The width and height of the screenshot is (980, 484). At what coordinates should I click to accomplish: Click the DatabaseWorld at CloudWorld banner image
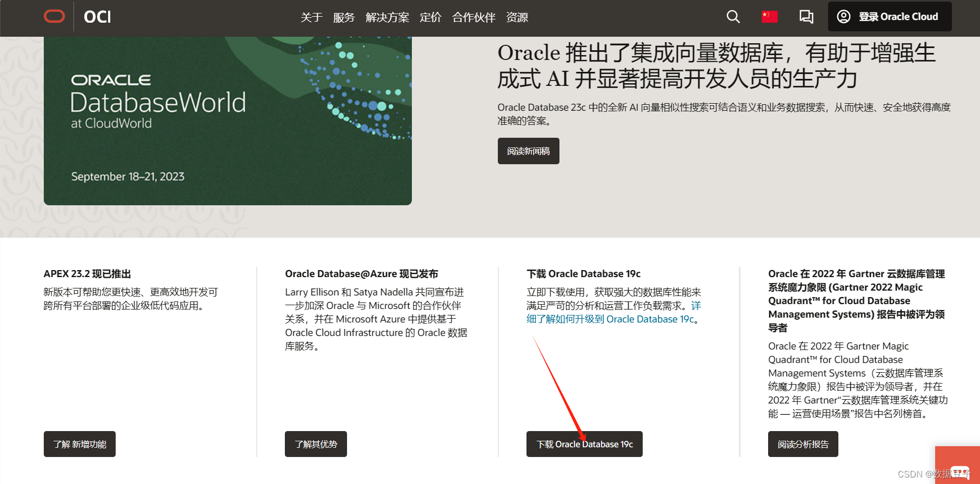(228, 121)
